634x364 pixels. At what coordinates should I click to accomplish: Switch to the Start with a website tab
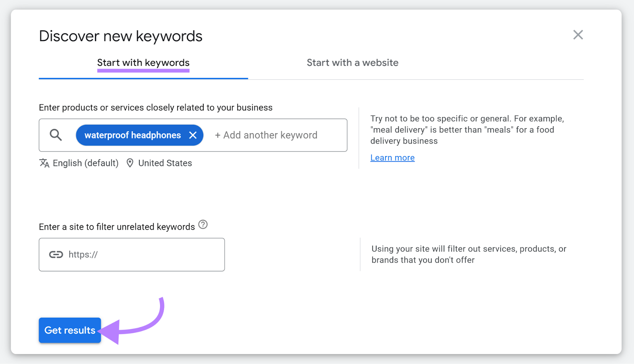tap(352, 63)
